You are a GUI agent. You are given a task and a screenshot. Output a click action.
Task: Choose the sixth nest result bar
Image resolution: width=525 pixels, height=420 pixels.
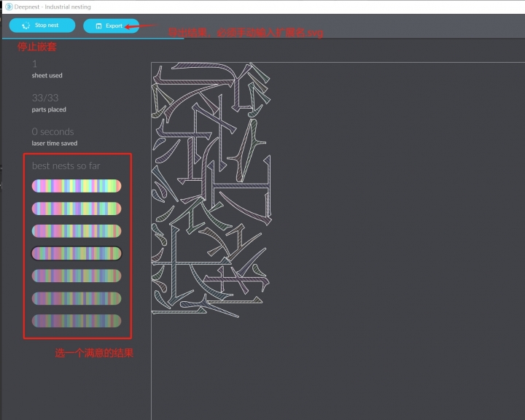[x=76, y=298]
